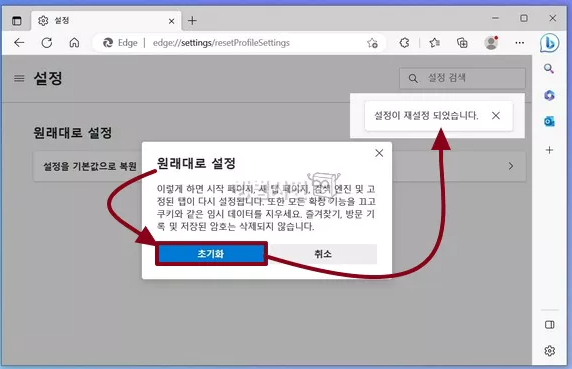Open the settings hamburger menu
Image resolution: width=572 pixels, height=369 pixels.
[19, 78]
